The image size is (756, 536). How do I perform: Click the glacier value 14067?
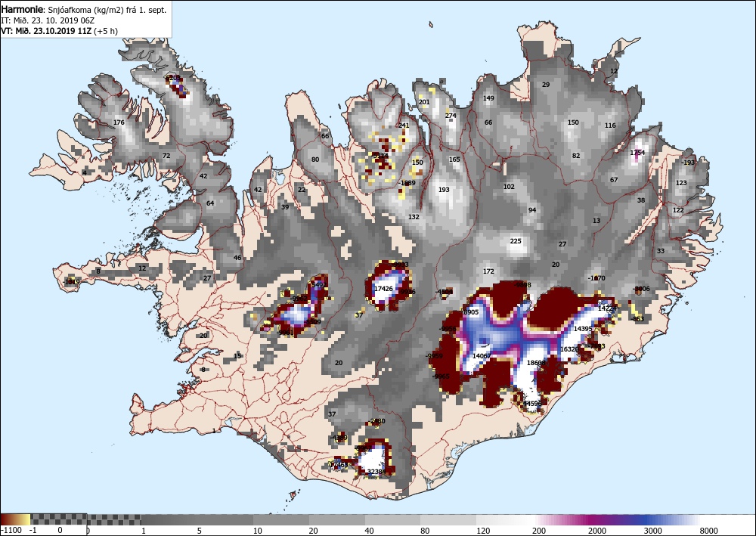pyautogui.click(x=482, y=356)
